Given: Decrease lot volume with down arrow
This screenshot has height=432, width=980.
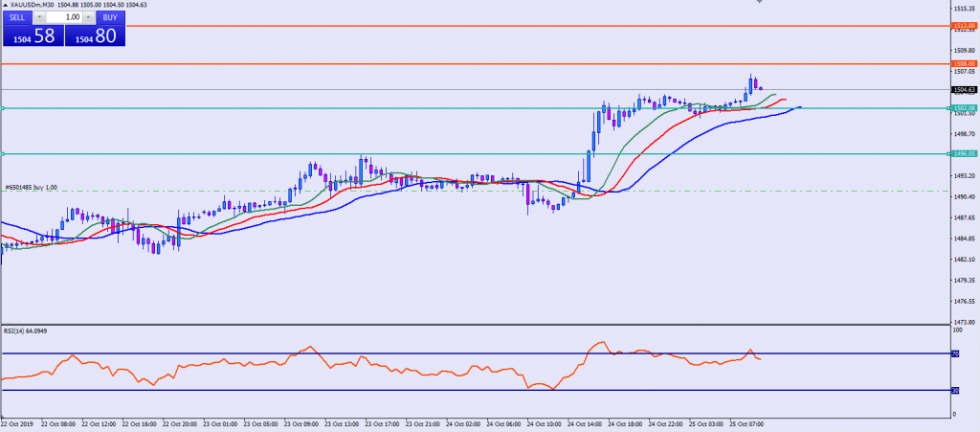Looking at the screenshot, I should point(38,17).
